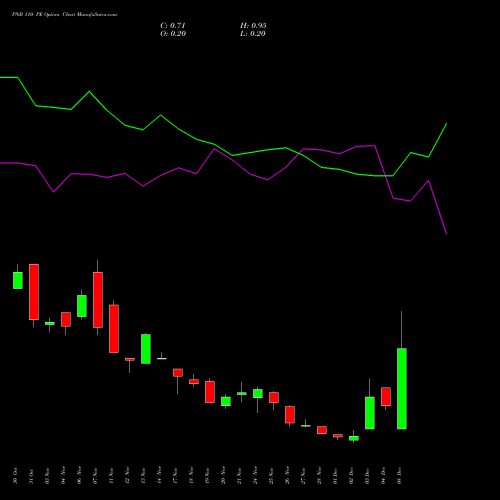Click the 17 Nov date axis label
The width and height of the screenshot is (500, 500).
[x=176, y=476]
